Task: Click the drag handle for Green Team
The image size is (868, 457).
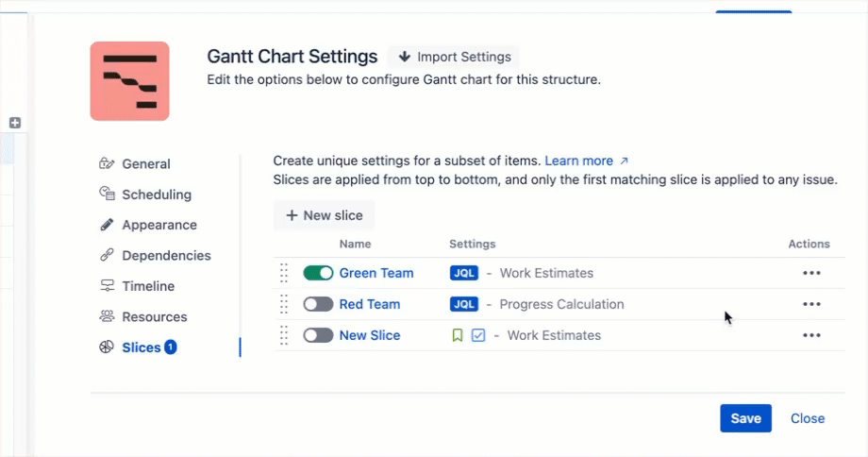Action: (284, 274)
